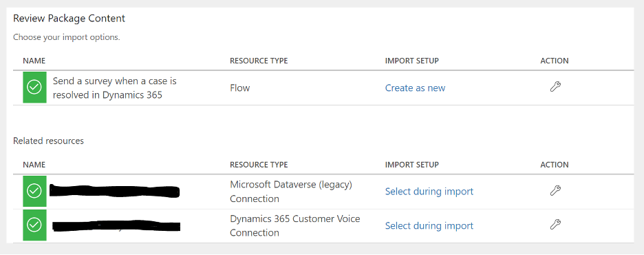Click the Create as new link
This screenshot has width=644, height=255.
(x=415, y=88)
